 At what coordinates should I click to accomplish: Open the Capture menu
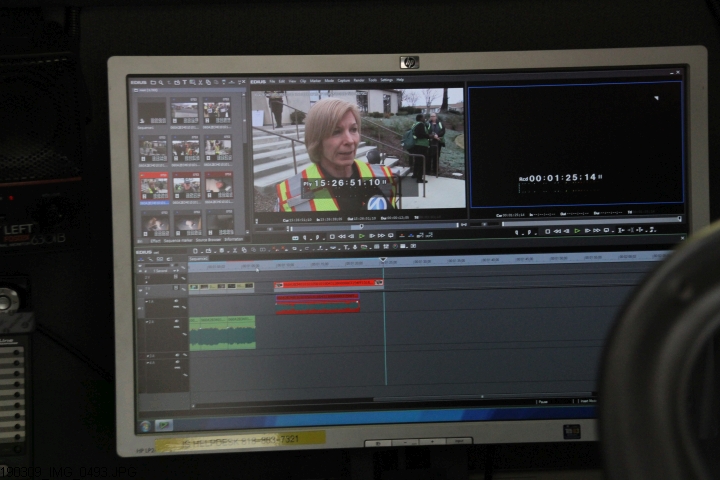coord(343,80)
